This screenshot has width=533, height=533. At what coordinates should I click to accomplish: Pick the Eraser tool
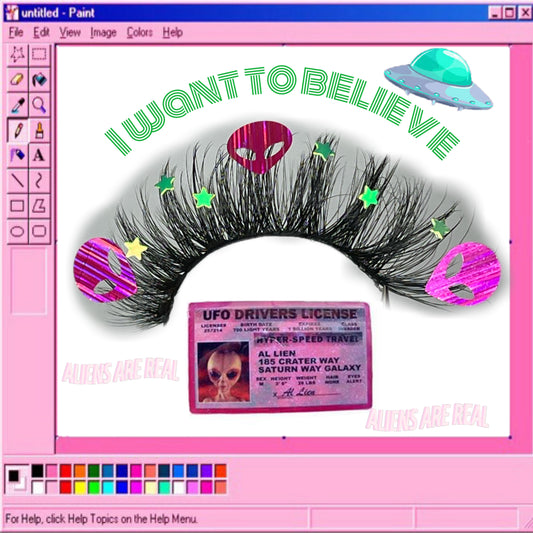click(x=17, y=80)
